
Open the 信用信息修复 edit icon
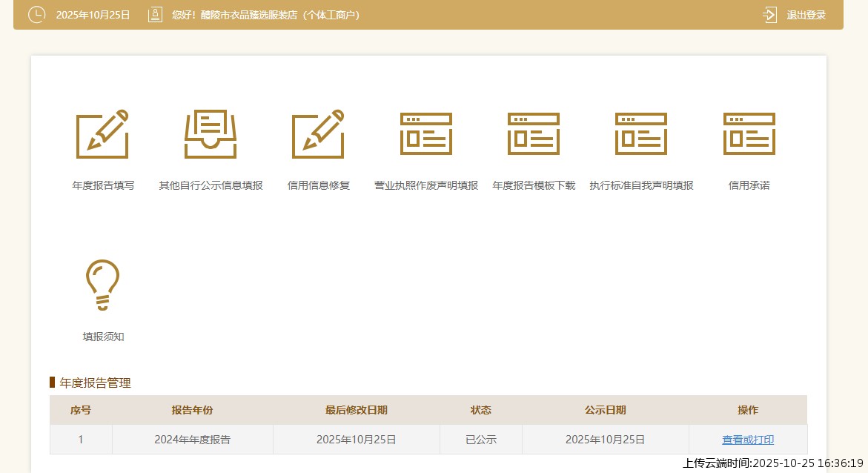tap(318, 134)
